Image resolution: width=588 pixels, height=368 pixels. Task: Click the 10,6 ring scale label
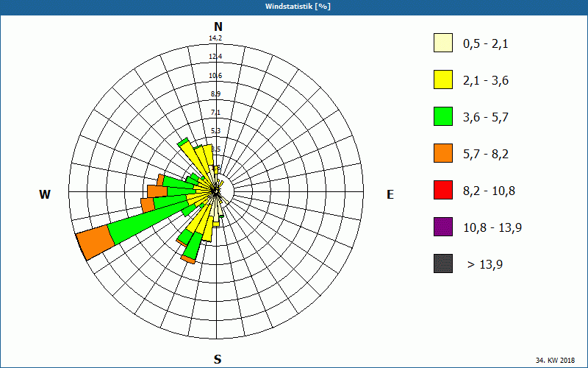tap(215, 76)
